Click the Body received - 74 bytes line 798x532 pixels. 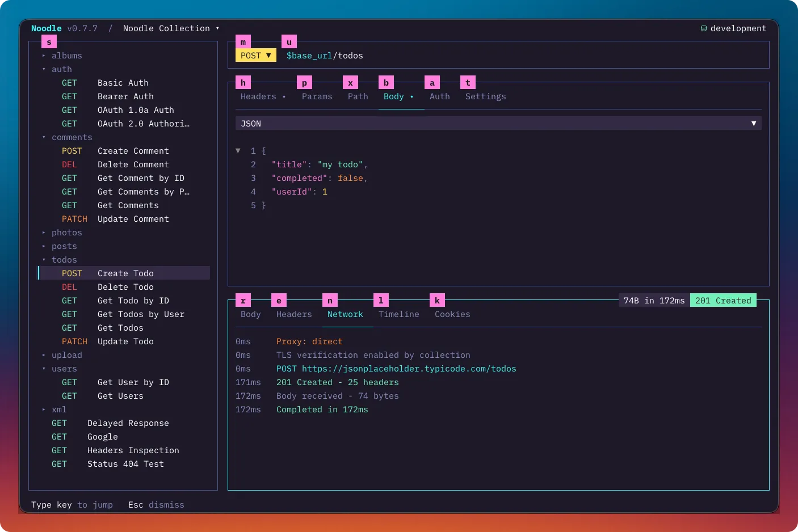[x=338, y=396]
